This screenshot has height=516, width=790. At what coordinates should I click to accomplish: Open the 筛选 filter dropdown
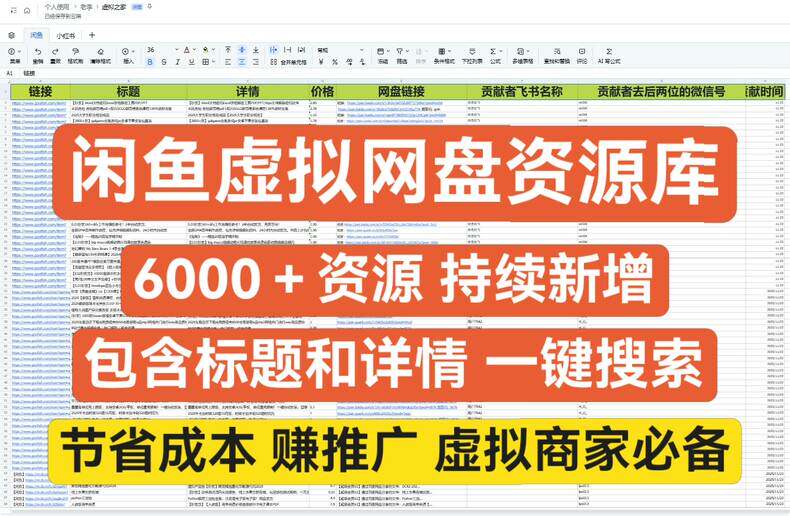(402, 55)
